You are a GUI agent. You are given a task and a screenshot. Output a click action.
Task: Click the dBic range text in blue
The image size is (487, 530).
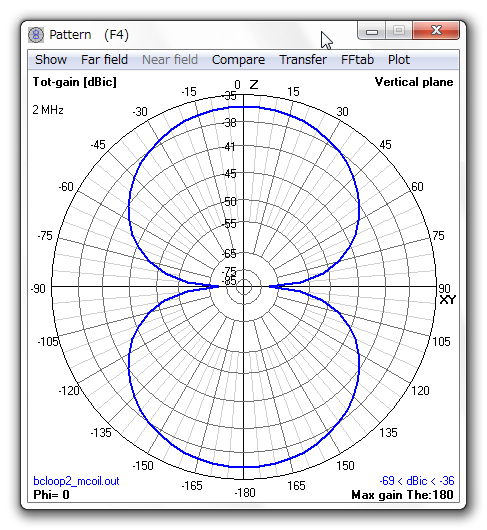(417, 481)
